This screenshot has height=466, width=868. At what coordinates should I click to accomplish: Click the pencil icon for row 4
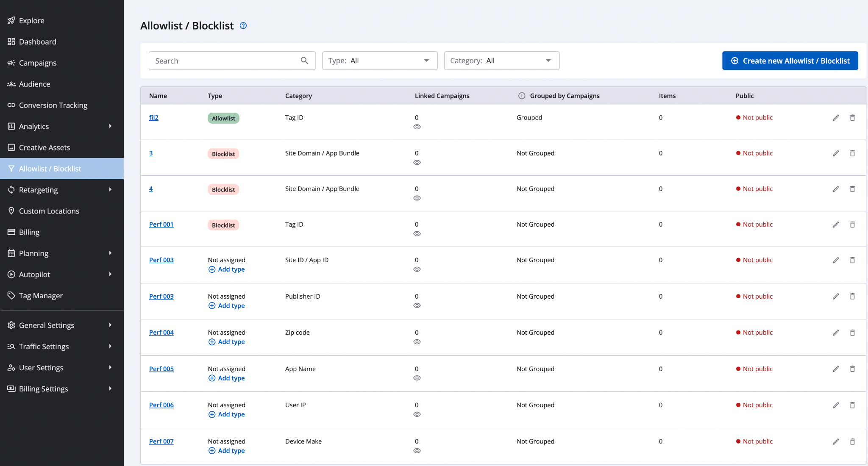click(x=836, y=189)
